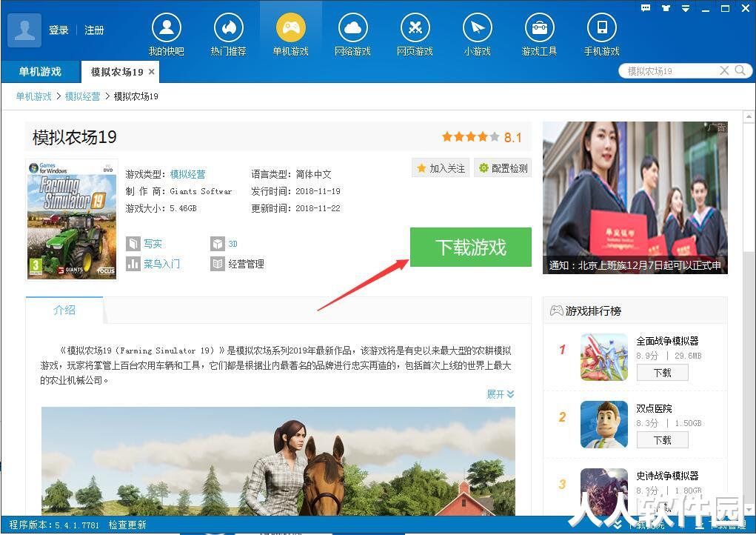Viewport: 756px width, 535px height.
Task: Download 双点医院 from ranking
Action: click(x=663, y=440)
